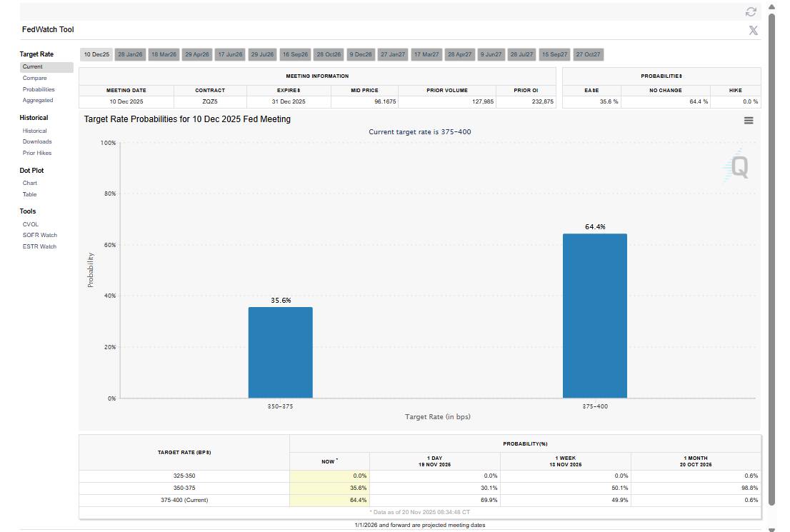Open the chart hamburger context menu
The width and height of the screenshot is (790, 532).
click(749, 121)
